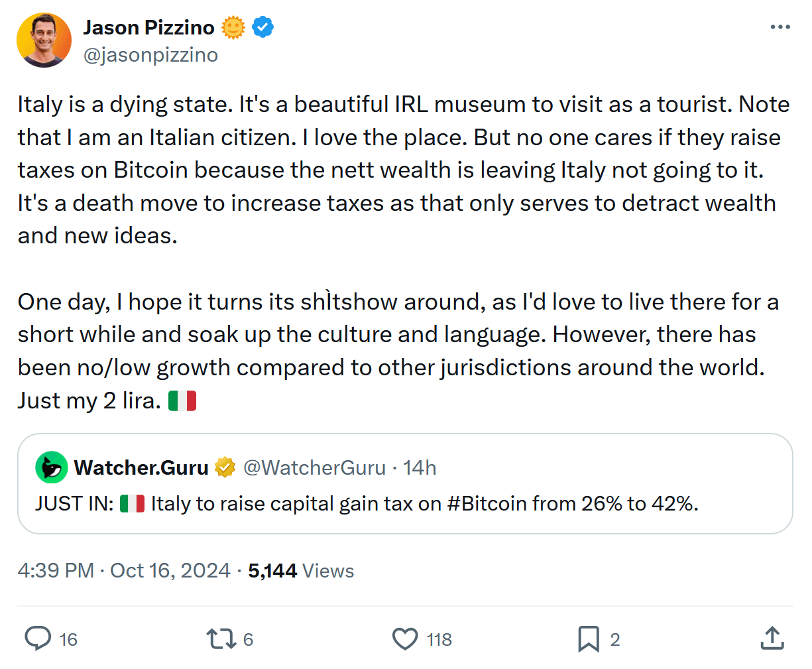Viewport: 812px width, 669px height.
Task: Like the tweet with heart icon
Action: [405, 639]
